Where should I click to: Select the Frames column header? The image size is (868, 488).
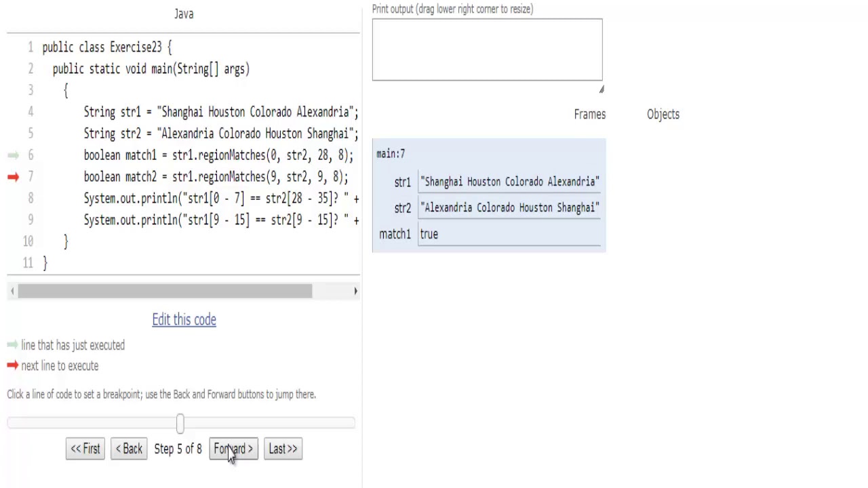[x=589, y=115]
